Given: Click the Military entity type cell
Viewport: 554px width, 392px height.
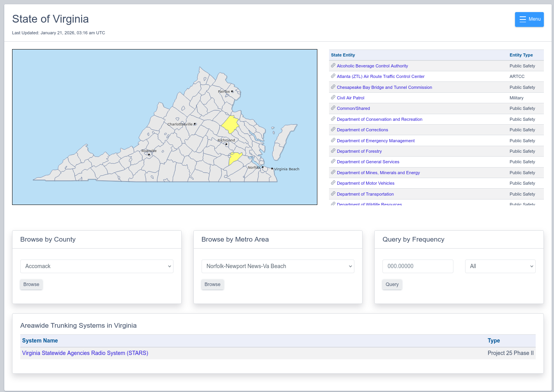Looking at the screenshot, I should tap(517, 98).
